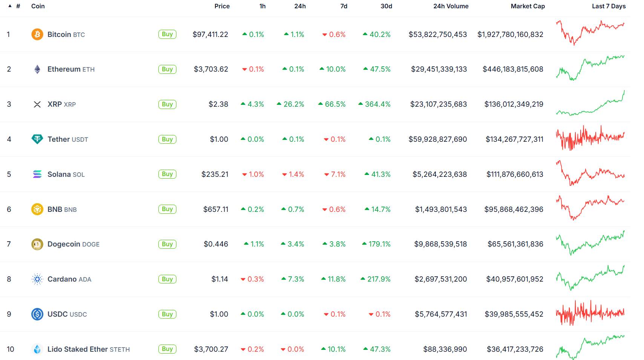The image size is (644, 360).
Task: Open the Ethereum coin name link
Action: click(64, 69)
